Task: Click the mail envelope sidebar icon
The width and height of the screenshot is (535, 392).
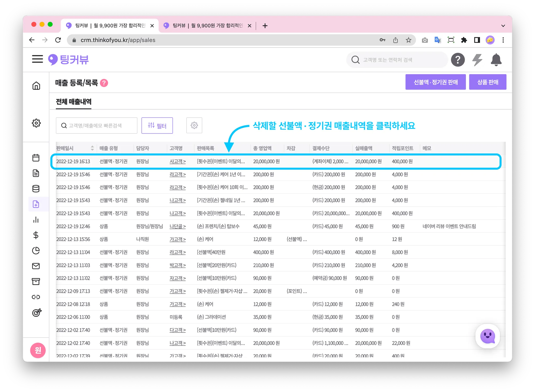Action: 36,266
